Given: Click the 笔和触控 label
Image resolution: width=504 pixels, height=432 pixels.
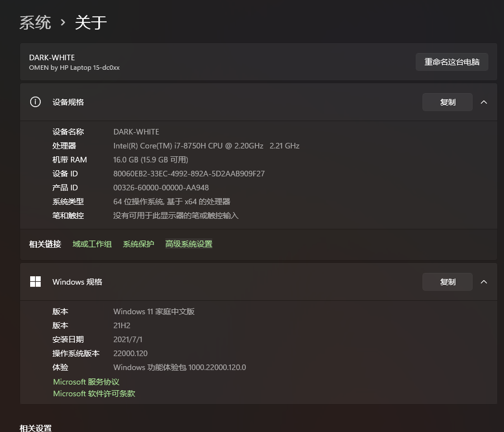Looking at the screenshot, I should coord(68,215).
